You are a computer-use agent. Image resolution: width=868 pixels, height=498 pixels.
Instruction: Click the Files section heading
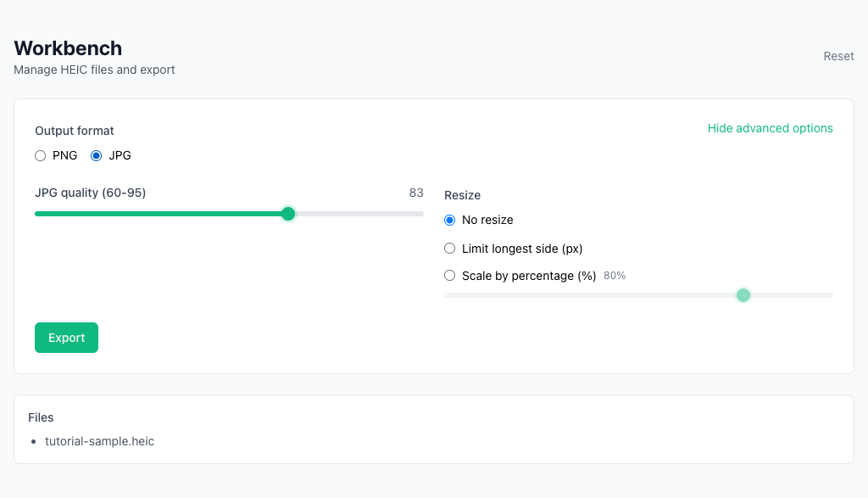41,417
